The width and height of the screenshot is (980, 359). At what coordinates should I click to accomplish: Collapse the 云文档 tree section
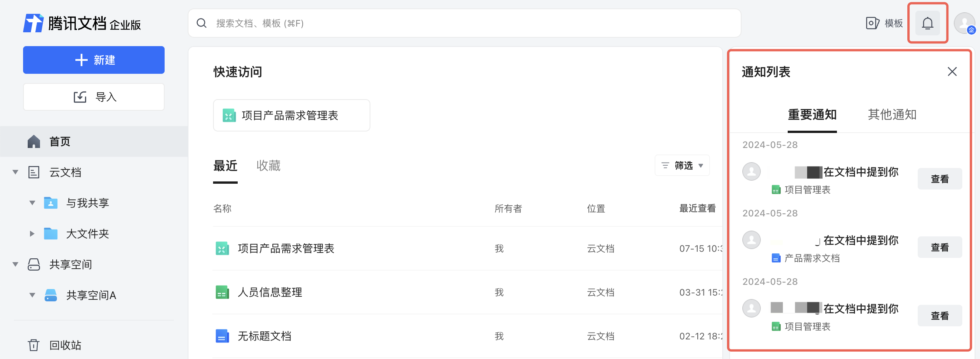pos(15,172)
